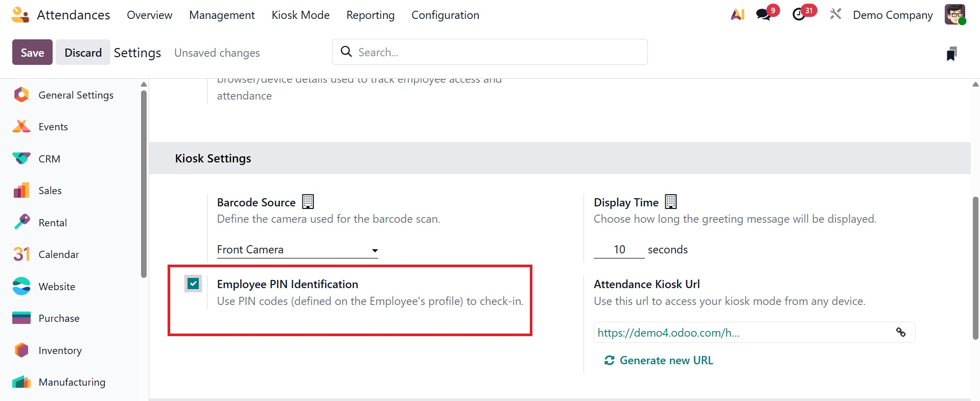This screenshot has height=401, width=980.
Task: Click the debug tools wrench icon
Action: pos(835,14)
